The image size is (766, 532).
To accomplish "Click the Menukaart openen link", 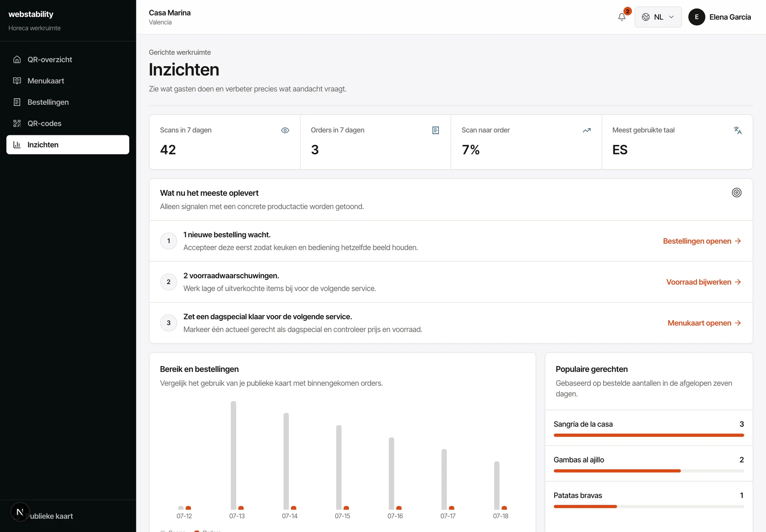I will click(705, 323).
